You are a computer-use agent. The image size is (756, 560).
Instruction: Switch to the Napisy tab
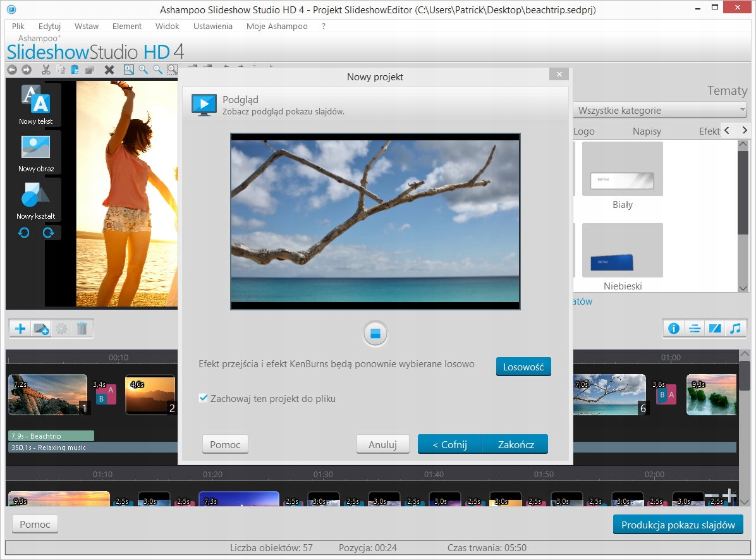(647, 131)
